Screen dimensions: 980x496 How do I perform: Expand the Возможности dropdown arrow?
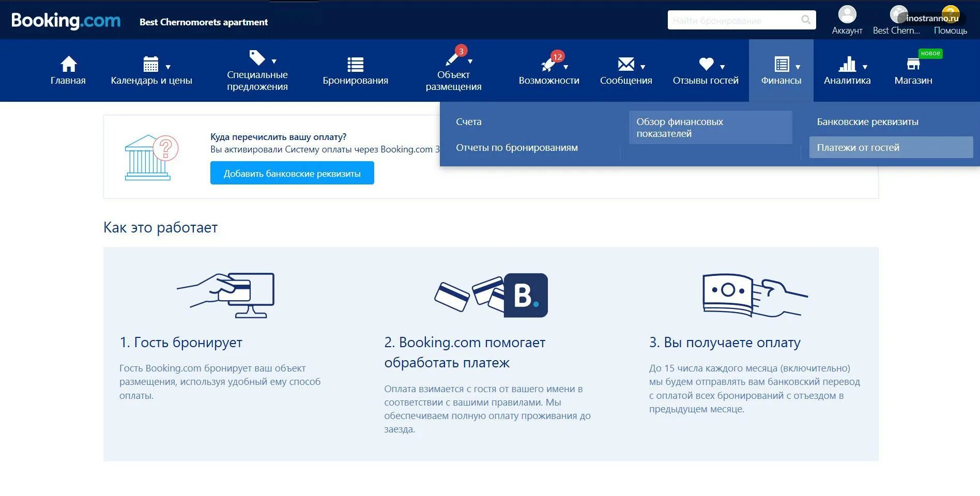click(566, 67)
